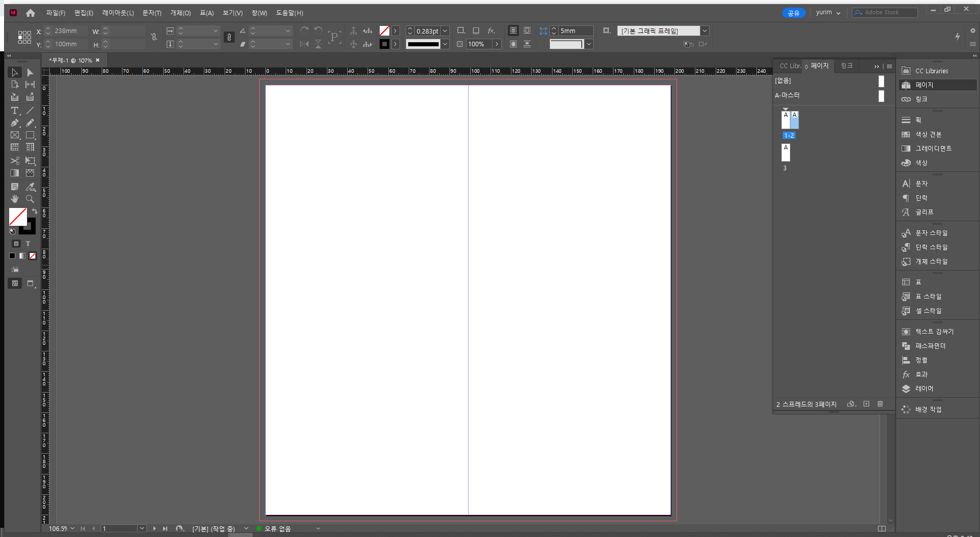Select the Content Collector tool
The height and width of the screenshot is (537, 980).
tap(15, 97)
